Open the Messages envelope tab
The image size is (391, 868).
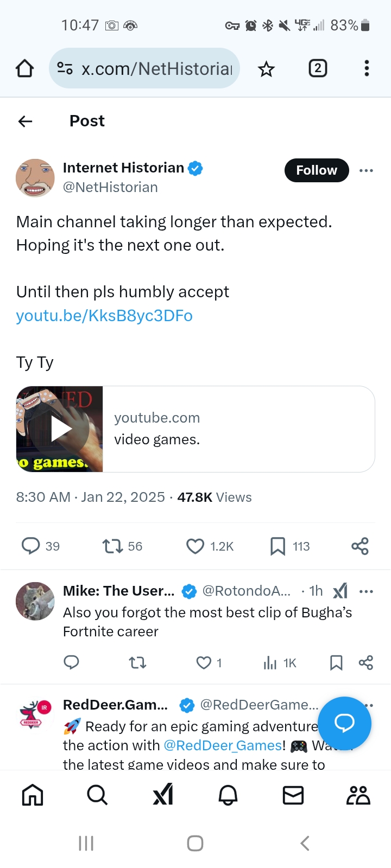(293, 795)
